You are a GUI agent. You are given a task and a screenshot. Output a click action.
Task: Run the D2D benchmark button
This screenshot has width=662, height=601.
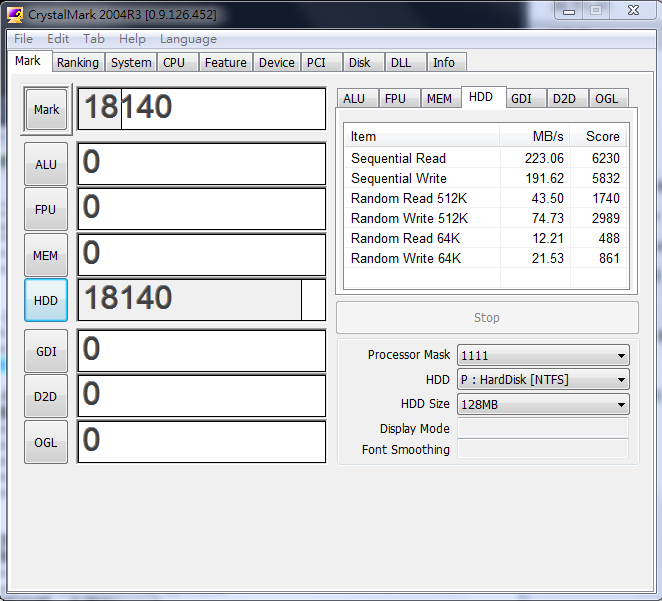[46, 396]
